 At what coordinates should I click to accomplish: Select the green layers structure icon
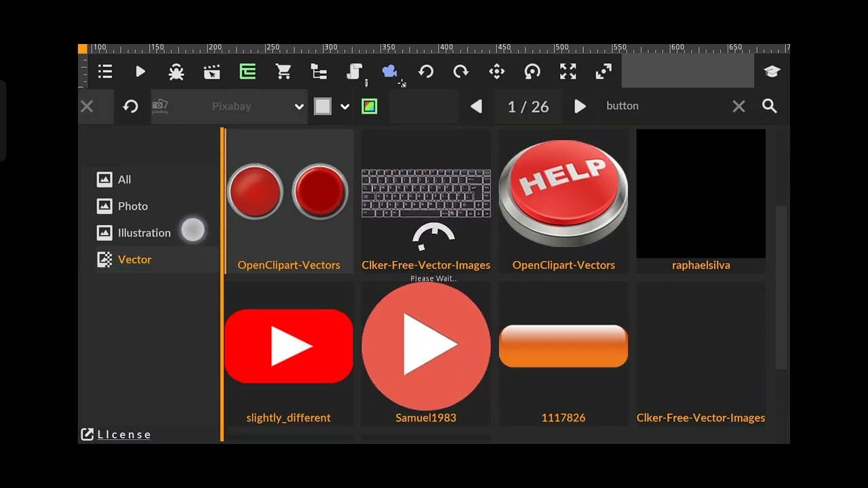248,72
